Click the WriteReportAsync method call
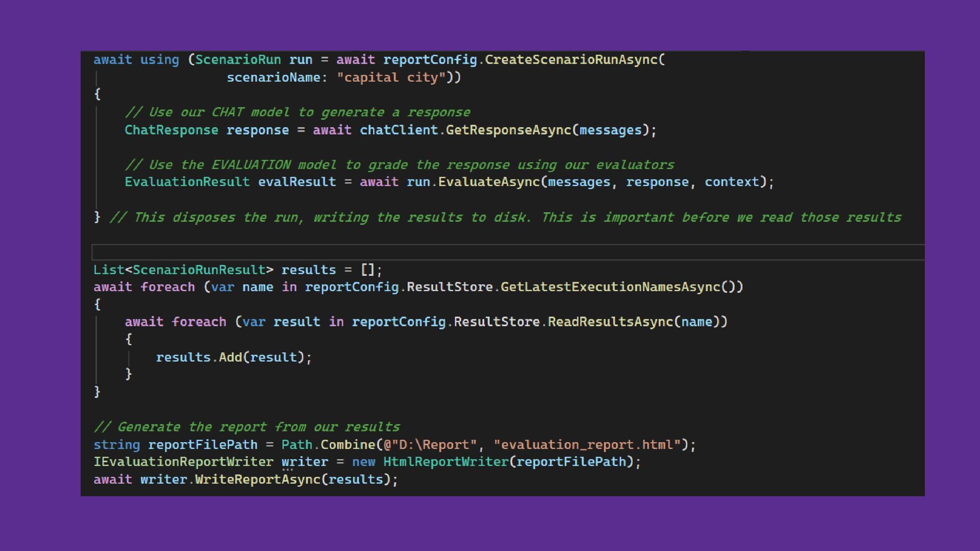 coord(257,480)
